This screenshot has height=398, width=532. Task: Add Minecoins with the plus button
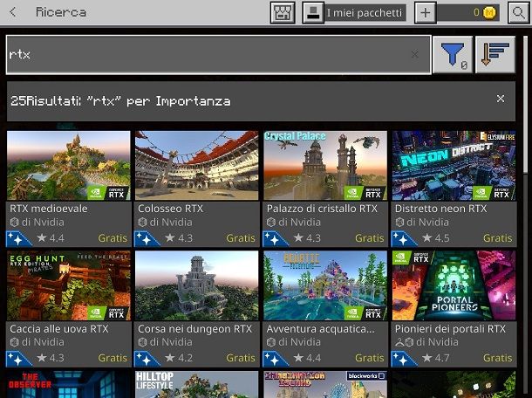[426, 13]
